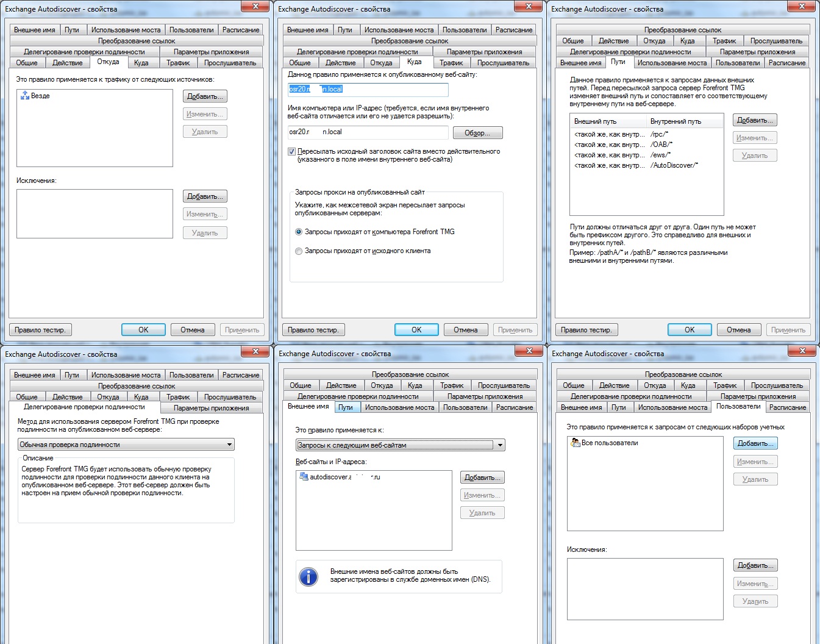Image resolution: width=820 pixels, height=644 pixels.
Task: Open Прослушиватель tab in the Куда window
Action: click(503, 63)
